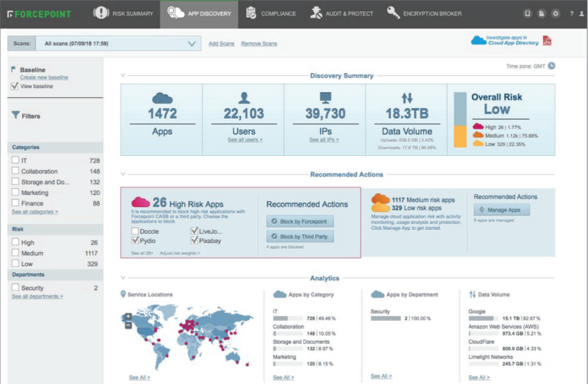Screen dimensions: 588x384
Task: Click the Manage Apps button
Action: [x=502, y=210]
